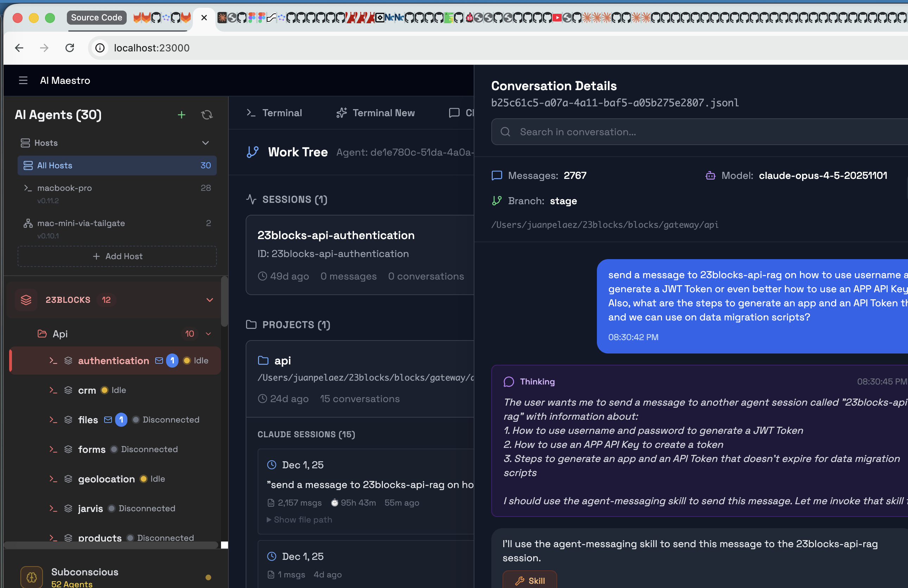Image resolution: width=908 pixels, height=588 pixels.
Task: Open the unread message envelope on files agent
Action: 108,419
